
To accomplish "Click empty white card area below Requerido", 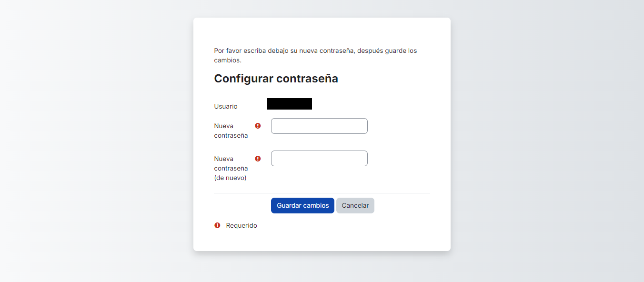I will (x=322, y=241).
